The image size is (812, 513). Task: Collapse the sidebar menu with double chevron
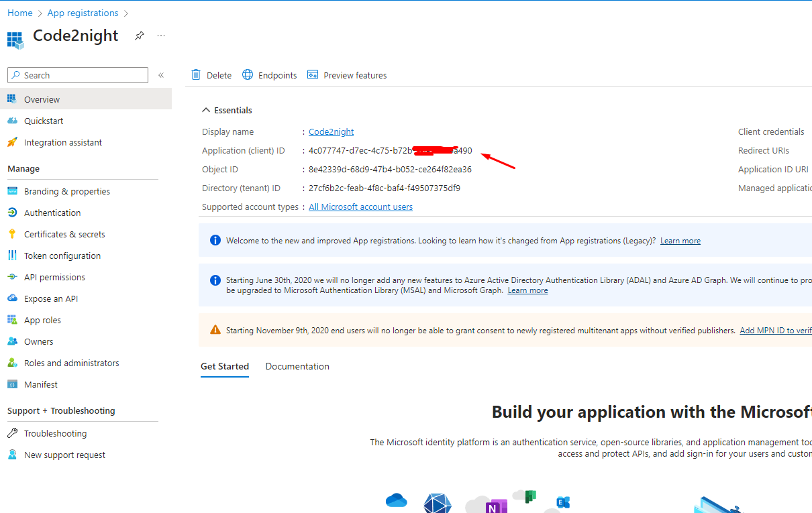(161, 75)
